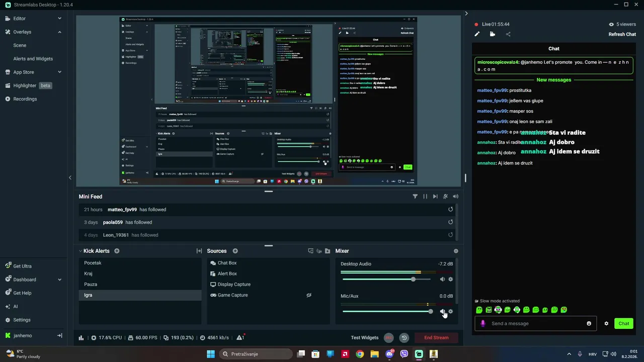
Task: Mute Mic/Aux speaker icon
Action: coord(442,311)
